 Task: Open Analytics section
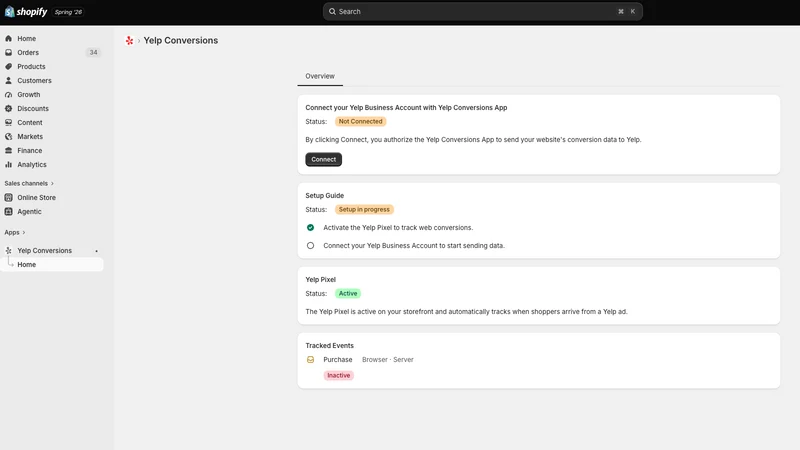32,165
